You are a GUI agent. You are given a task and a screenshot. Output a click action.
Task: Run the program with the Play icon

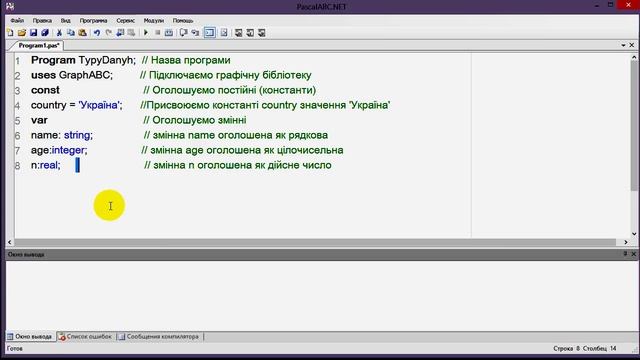pyautogui.click(x=146, y=33)
